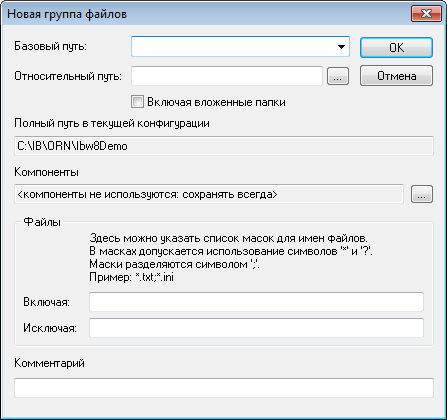Browse for relative path via the ... button
Viewport: 447px width, 420px height.
click(x=338, y=76)
